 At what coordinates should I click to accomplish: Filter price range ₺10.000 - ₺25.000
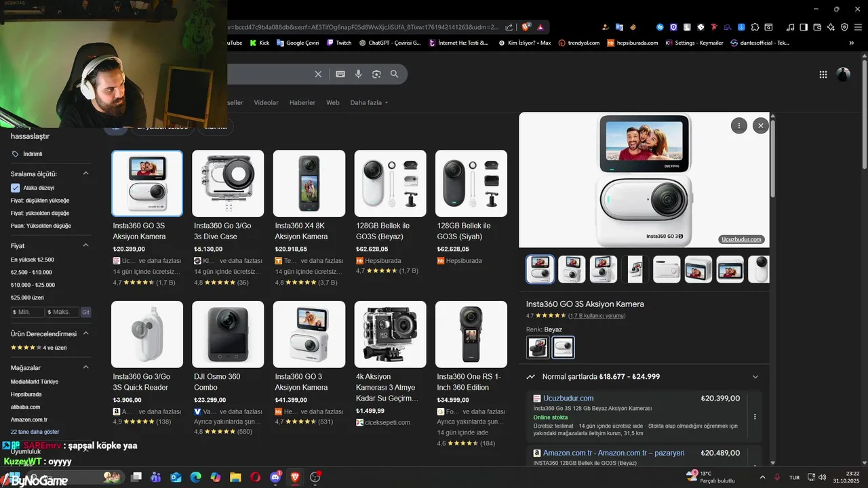(33, 285)
